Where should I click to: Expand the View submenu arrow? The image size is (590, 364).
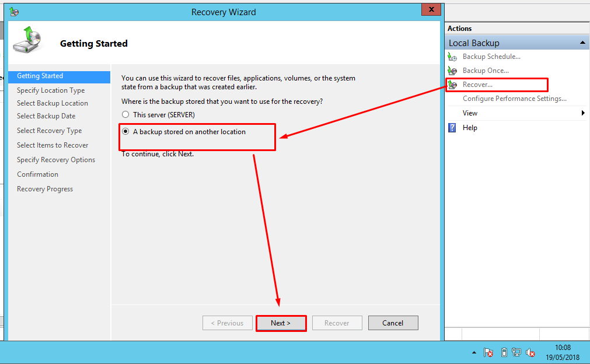click(x=583, y=113)
